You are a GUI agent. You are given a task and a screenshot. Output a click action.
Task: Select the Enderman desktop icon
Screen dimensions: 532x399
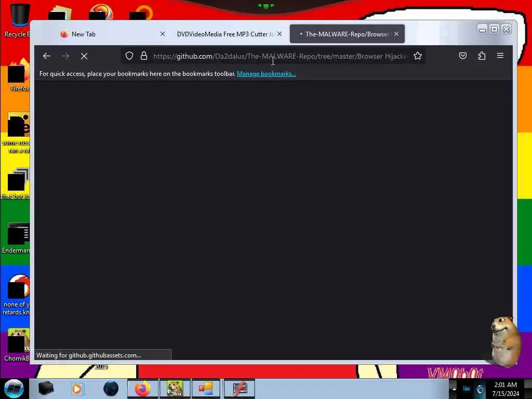(x=17, y=238)
